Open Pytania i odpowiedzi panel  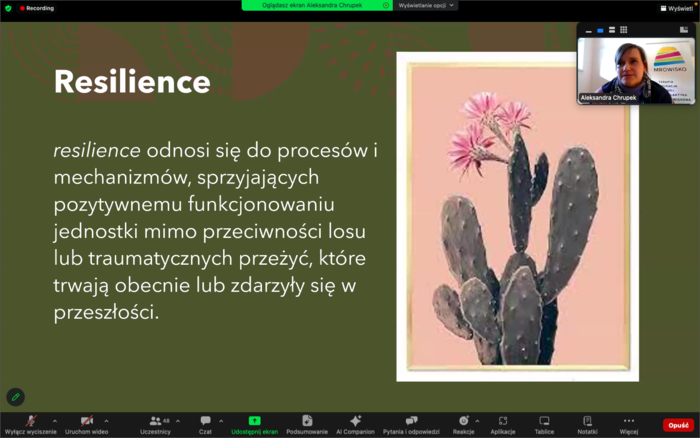click(411, 424)
